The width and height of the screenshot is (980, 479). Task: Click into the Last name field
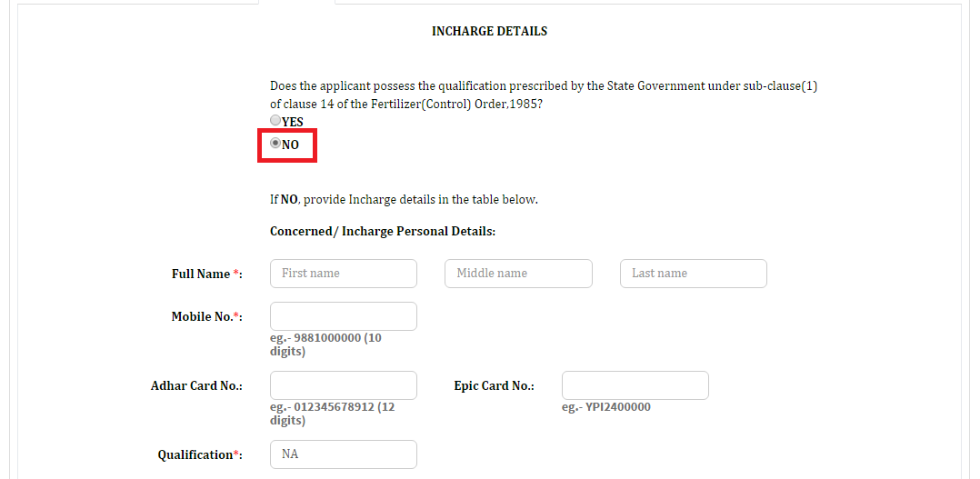click(x=693, y=274)
